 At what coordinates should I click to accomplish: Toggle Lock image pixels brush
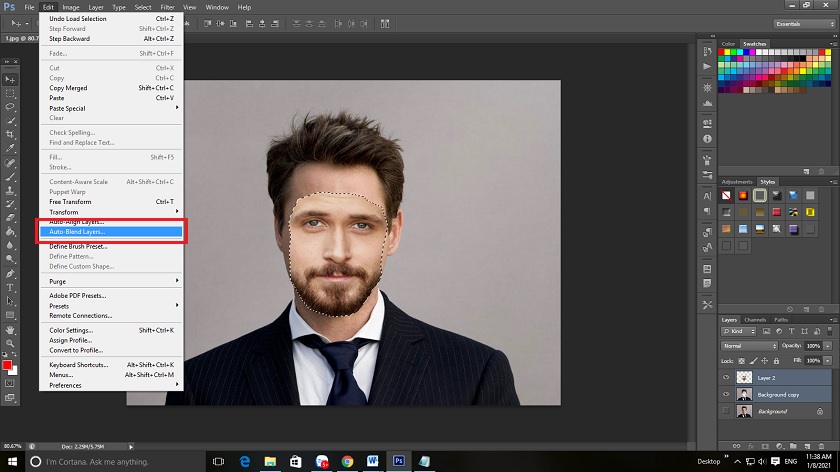click(753, 361)
